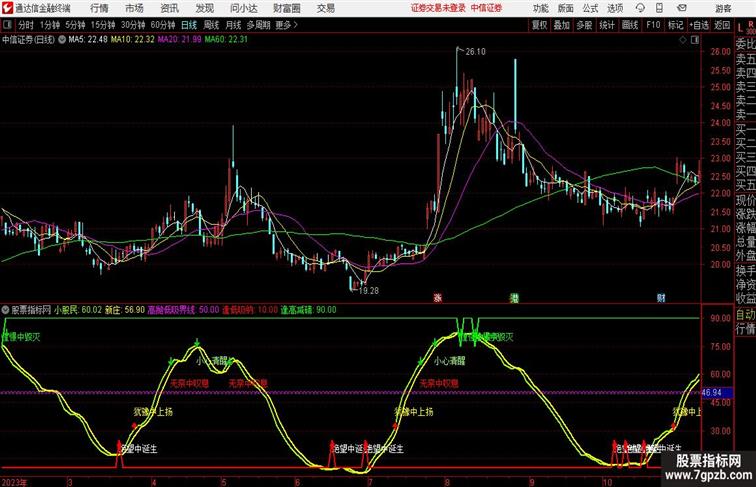Switch to the 1分钟 period tab
Image resolution: width=756 pixels, height=487 pixels.
click(50, 25)
